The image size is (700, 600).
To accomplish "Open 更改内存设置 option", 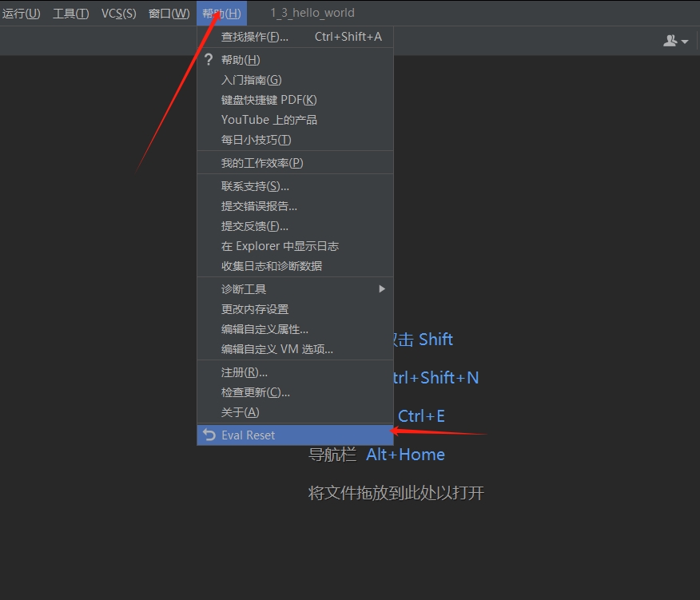I will click(255, 309).
